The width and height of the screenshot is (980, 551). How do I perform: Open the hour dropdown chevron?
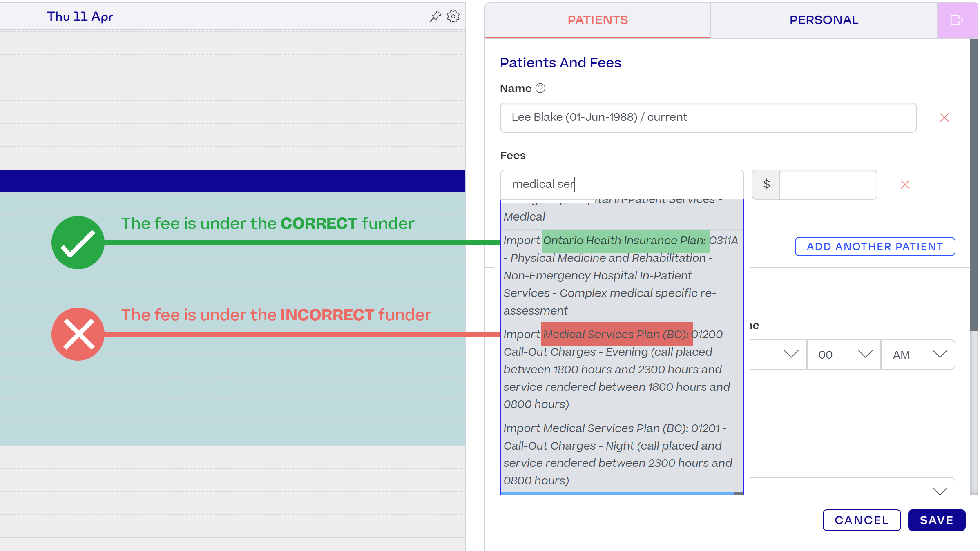pos(791,354)
